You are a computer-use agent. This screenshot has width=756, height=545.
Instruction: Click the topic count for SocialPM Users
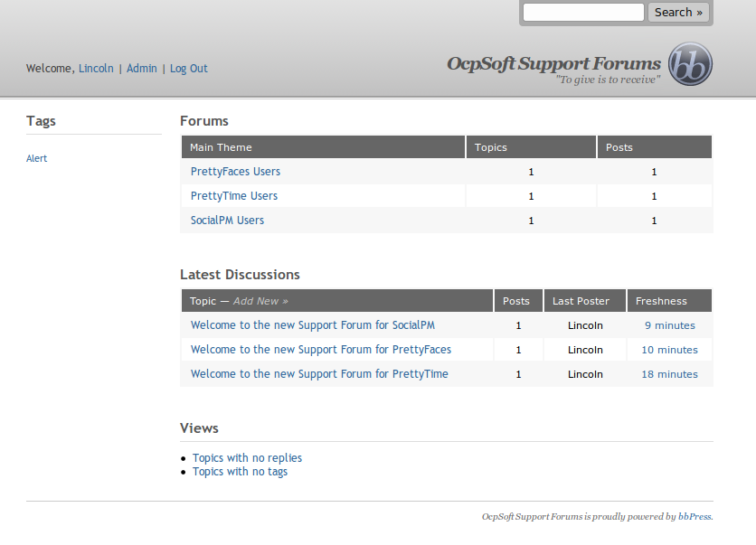pyautogui.click(x=531, y=221)
